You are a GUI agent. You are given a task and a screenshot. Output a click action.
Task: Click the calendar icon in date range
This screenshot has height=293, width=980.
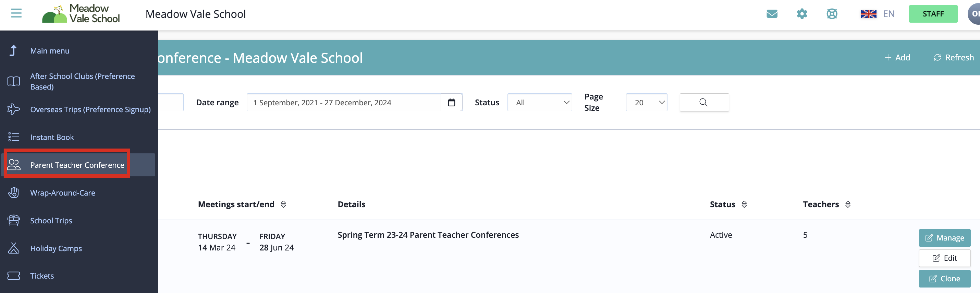tap(451, 103)
